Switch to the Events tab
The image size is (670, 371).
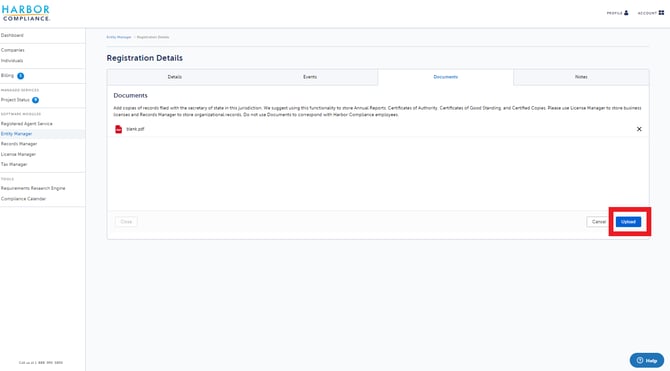(x=310, y=77)
